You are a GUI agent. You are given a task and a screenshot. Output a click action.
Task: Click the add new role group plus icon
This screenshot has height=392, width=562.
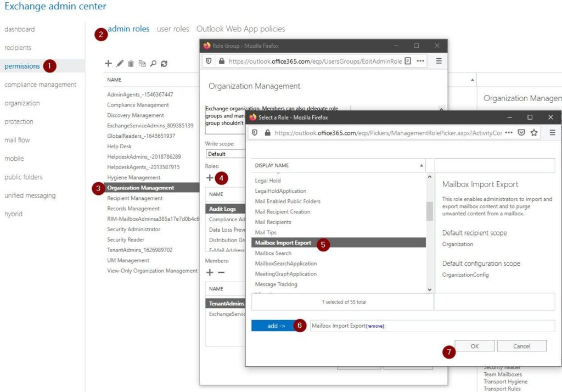tap(108, 64)
